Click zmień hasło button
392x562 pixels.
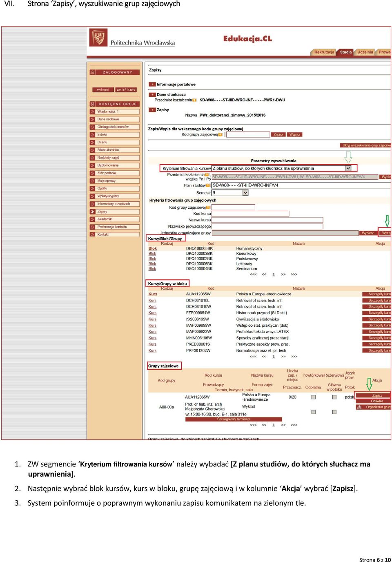click(x=126, y=90)
